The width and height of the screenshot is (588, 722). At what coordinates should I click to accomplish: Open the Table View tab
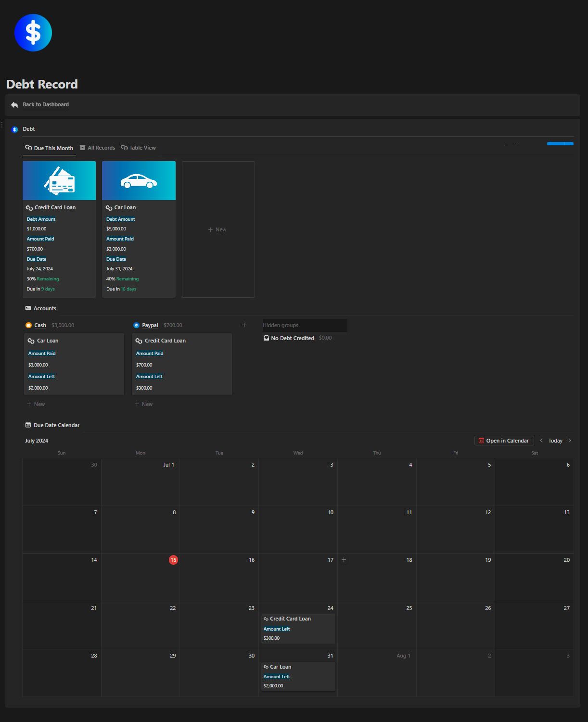point(138,148)
